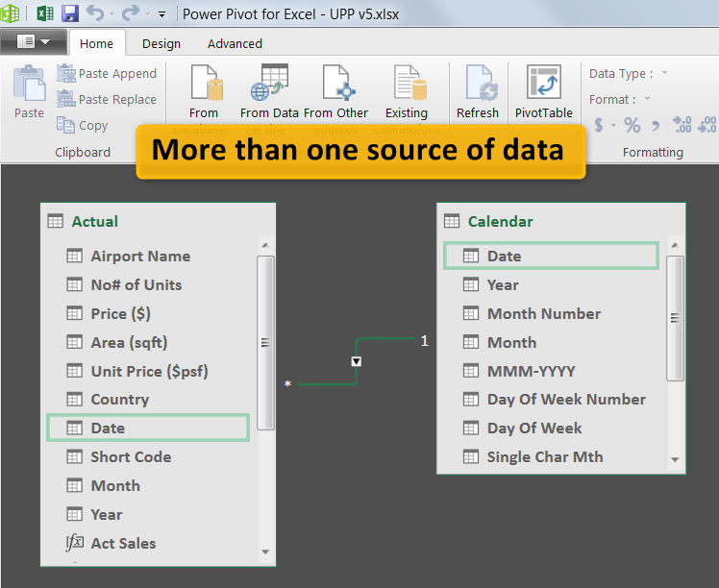The width and height of the screenshot is (719, 588).
Task: Open currency format dropdown arrow
Action: click(613, 125)
